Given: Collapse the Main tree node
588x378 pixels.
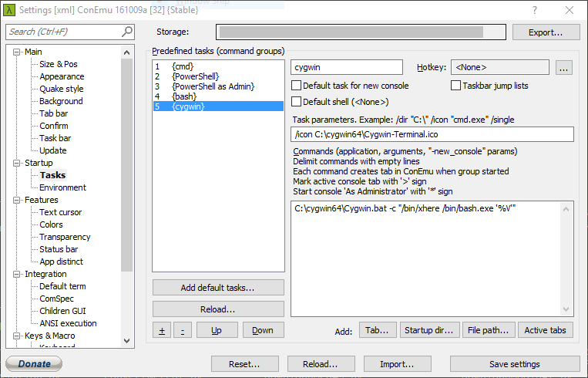Looking at the screenshot, I should tap(16, 52).
